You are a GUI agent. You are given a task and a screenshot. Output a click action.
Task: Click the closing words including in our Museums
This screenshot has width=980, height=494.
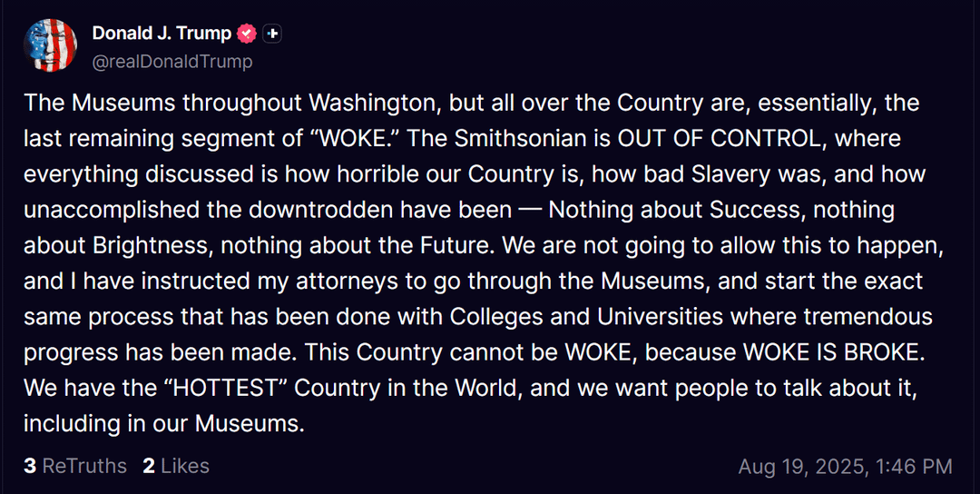point(163,423)
